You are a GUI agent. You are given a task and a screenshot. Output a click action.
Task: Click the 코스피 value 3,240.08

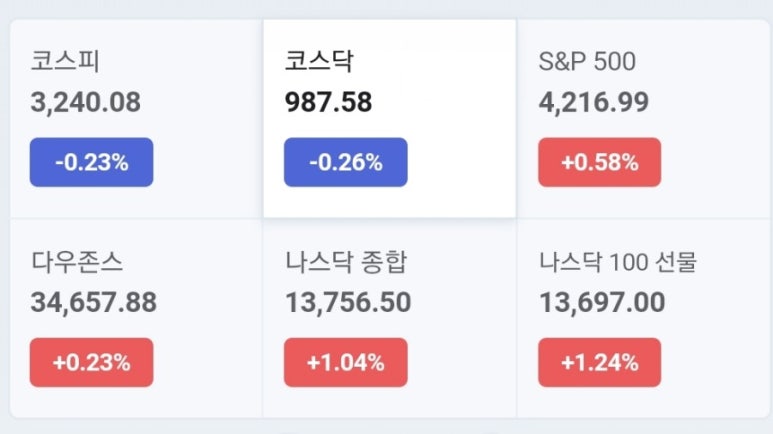(x=86, y=103)
